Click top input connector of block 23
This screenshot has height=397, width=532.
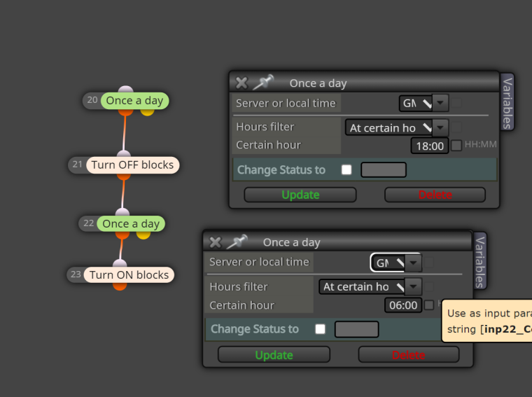coord(120,264)
